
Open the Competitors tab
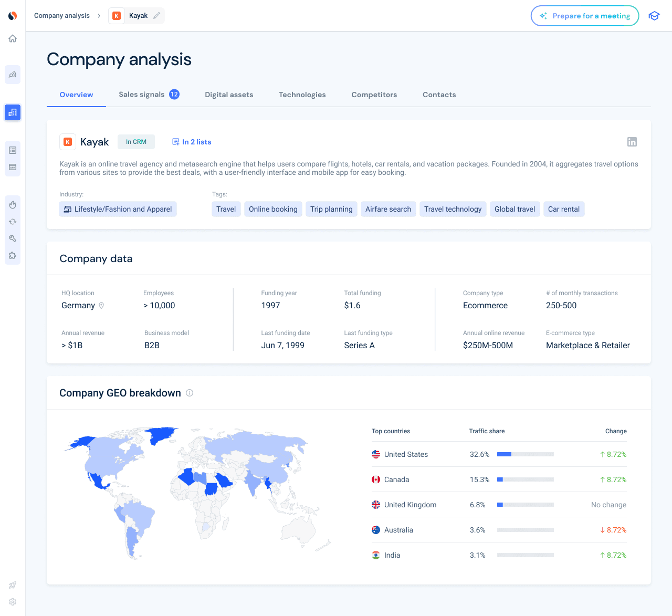pyautogui.click(x=374, y=95)
